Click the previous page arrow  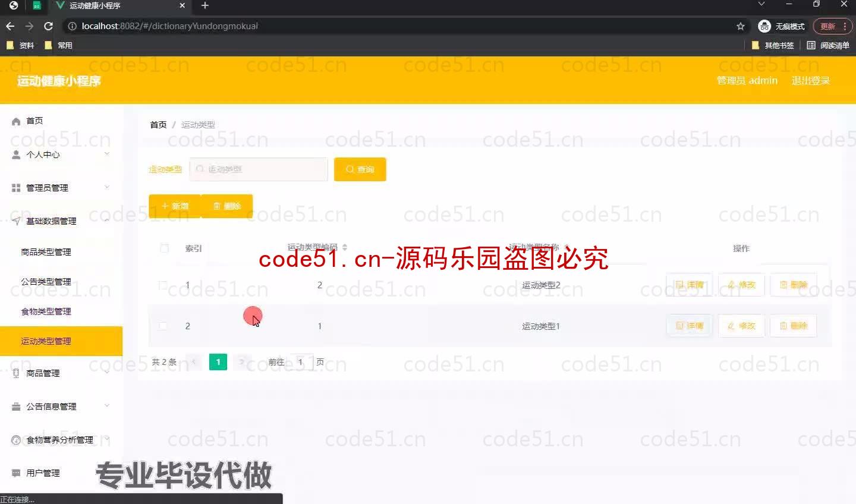(x=194, y=362)
